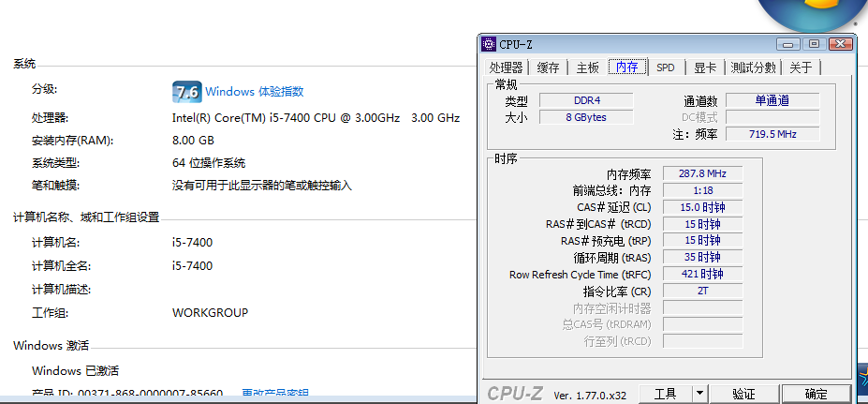868x404 pixels.
Task: Click the empty 内存空闲计时器 field
Action: point(702,307)
